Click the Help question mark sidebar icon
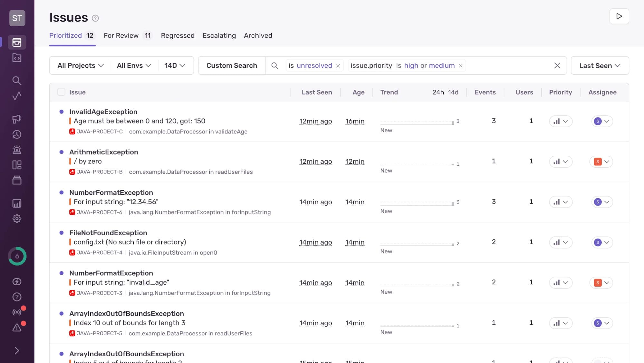The height and width of the screenshot is (363, 644). tap(17, 297)
